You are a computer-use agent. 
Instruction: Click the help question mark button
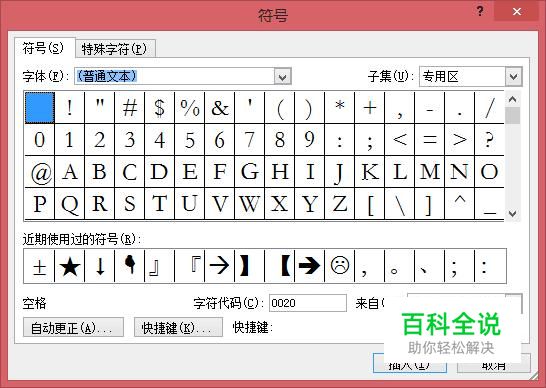point(480,11)
